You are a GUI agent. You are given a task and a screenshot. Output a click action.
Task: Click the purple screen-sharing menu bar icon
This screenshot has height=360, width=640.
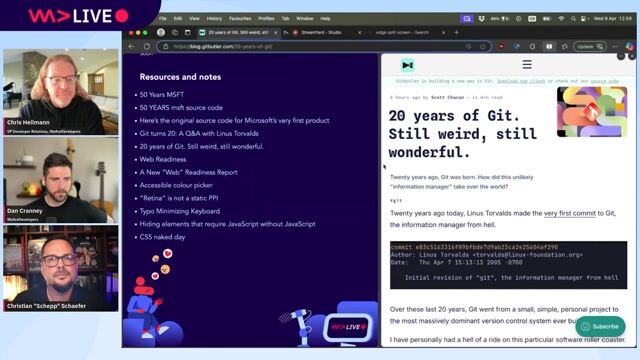(x=467, y=19)
